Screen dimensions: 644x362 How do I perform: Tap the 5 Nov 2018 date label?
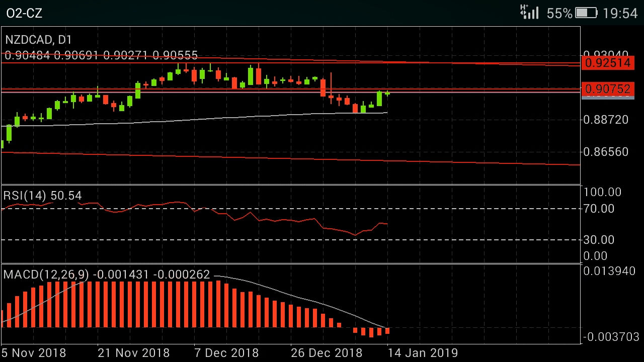coord(34,353)
